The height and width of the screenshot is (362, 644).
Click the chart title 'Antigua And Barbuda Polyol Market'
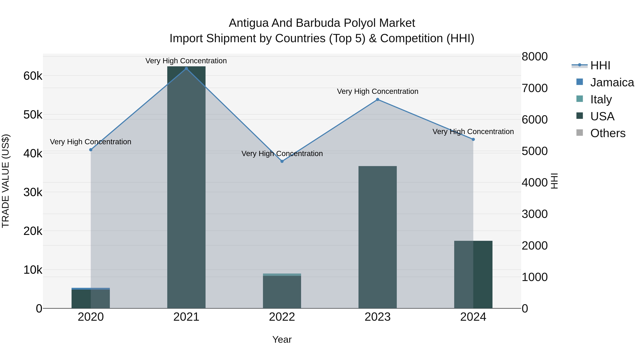322,23
